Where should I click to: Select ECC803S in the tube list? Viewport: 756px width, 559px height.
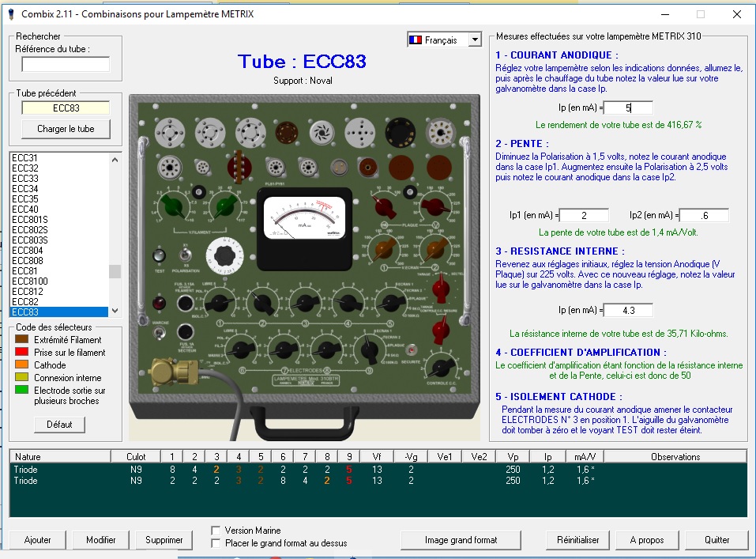(x=59, y=240)
